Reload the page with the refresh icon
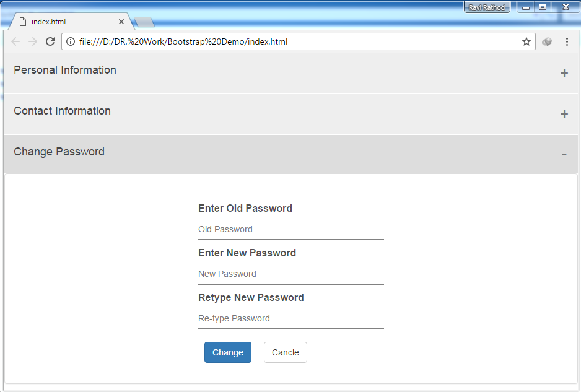This screenshot has width=581, height=392. [50, 41]
